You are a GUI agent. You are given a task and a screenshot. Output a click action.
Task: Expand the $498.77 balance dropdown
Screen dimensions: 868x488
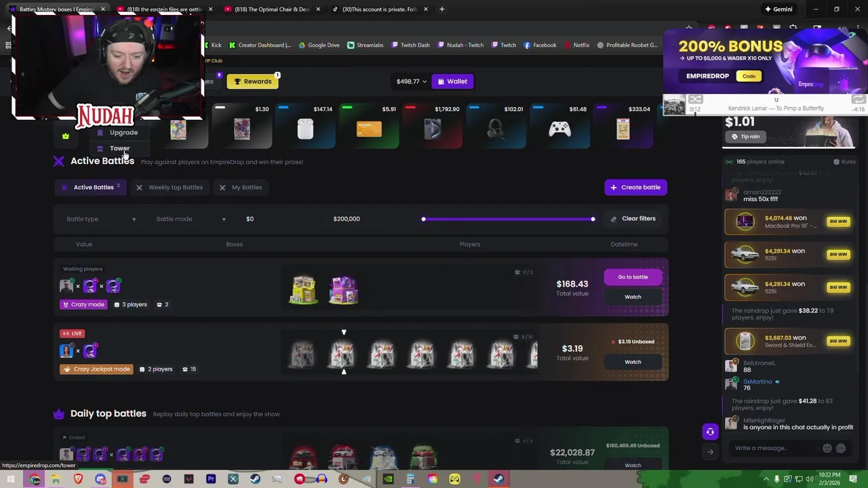pos(412,81)
